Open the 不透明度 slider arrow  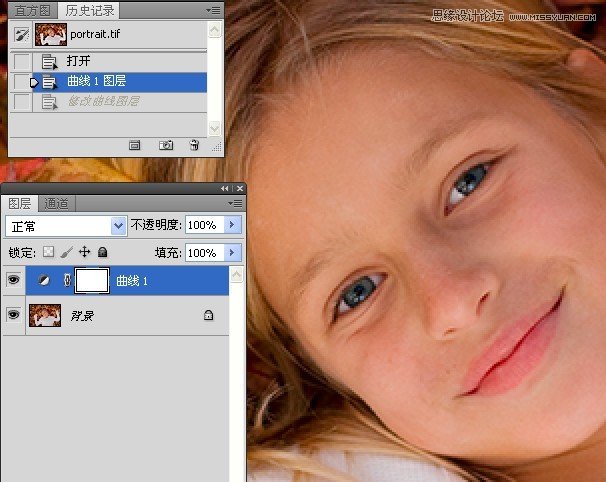click(233, 225)
